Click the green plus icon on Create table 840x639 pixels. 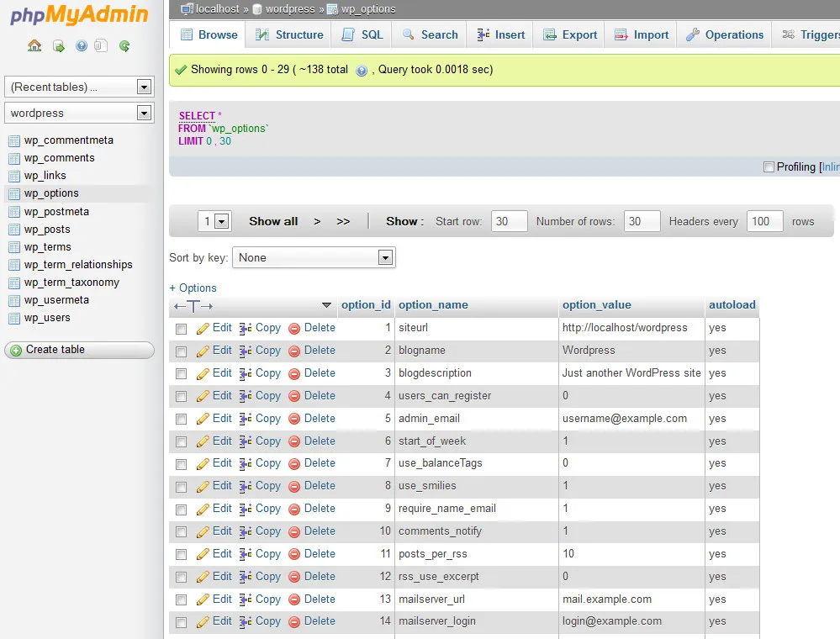click(16, 351)
